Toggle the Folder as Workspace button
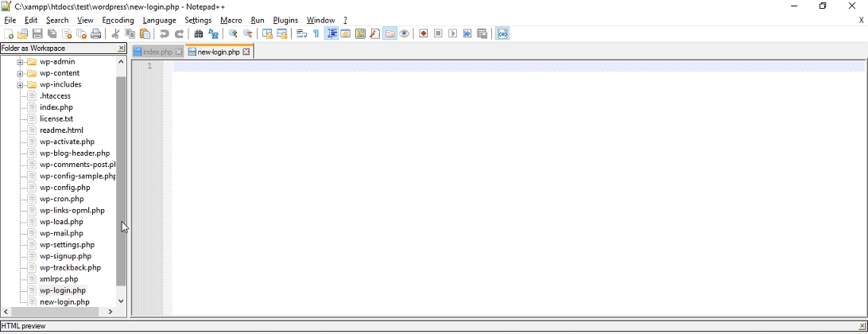This screenshot has height=334, width=868. [x=389, y=34]
